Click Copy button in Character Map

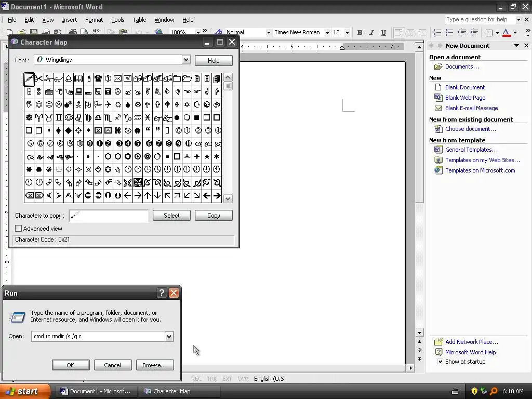[214, 216]
